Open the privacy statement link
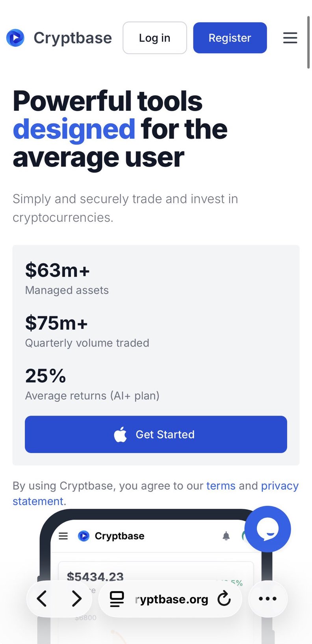Screen dimensions: 312x644 pos(280,486)
